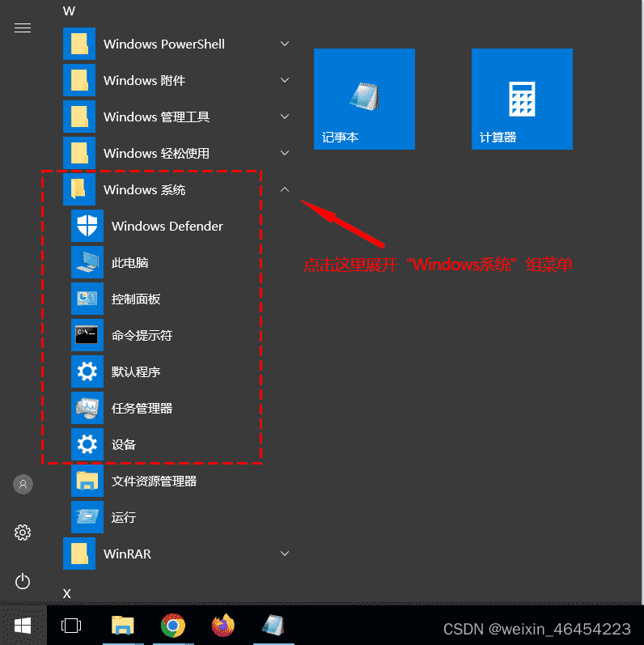Click the Power button icon
Image resolution: width=644 pixels, height=645 pixels.
point(23,581)
